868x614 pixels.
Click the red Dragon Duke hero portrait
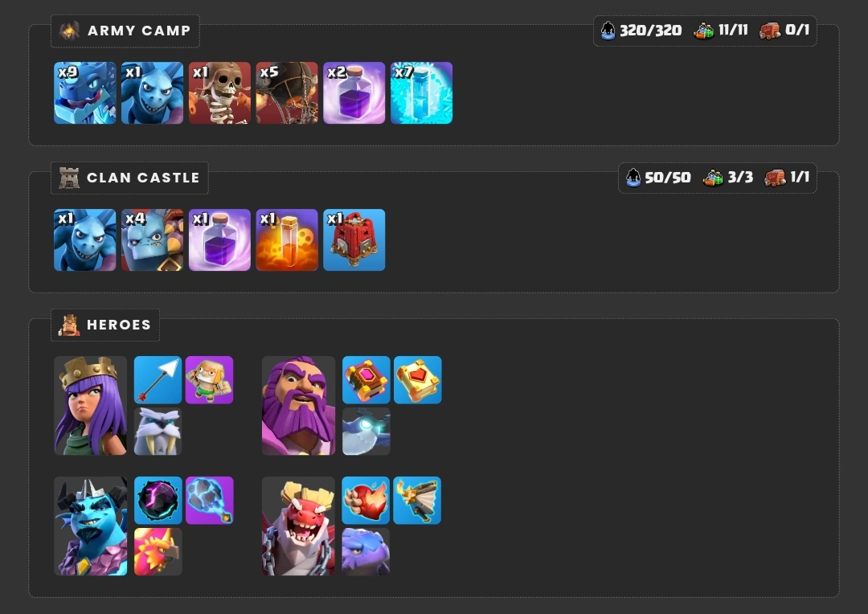(x=298, y=526)
